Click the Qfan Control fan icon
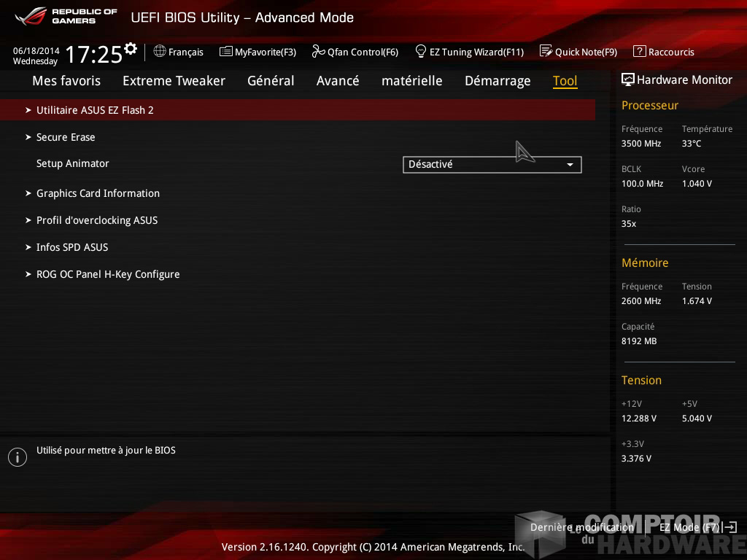This screenshot has height=560, width=747. [x=318, y=52]
